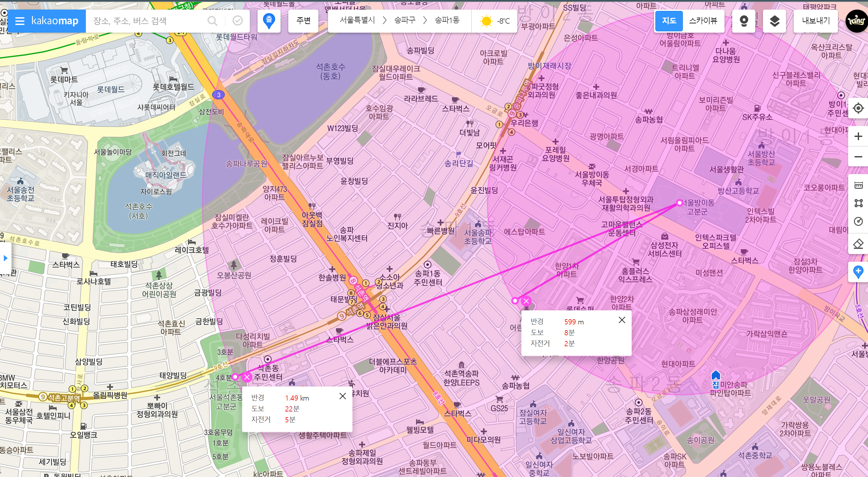Center map on my current location
This screenshot has height=477, width=868.
(858, 108)
